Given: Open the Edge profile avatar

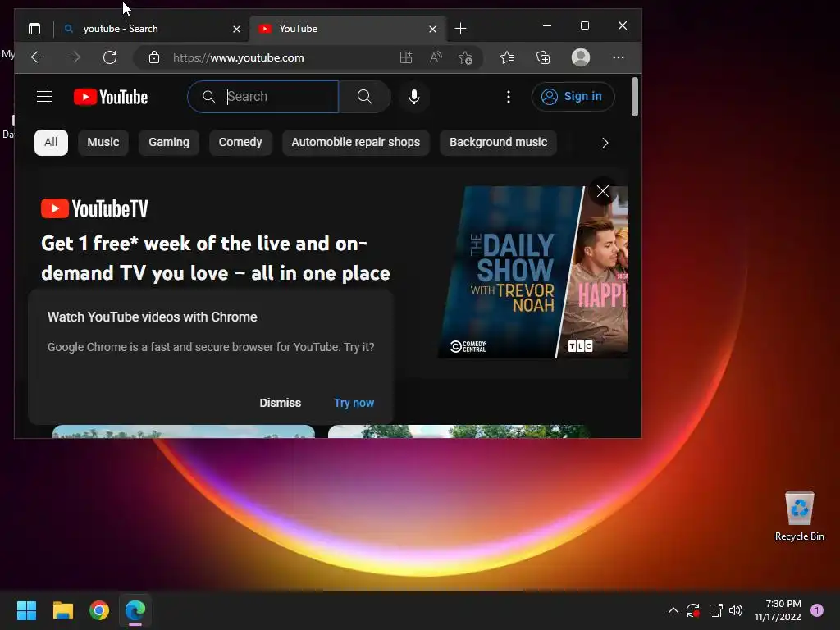Looking at the screenshot, I should point(581,57).
